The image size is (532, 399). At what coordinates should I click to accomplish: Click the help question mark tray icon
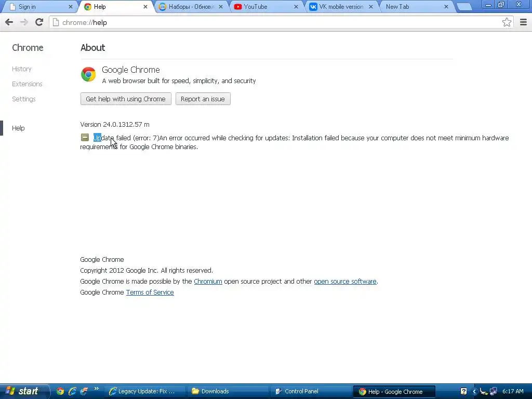tap(463, 391)
